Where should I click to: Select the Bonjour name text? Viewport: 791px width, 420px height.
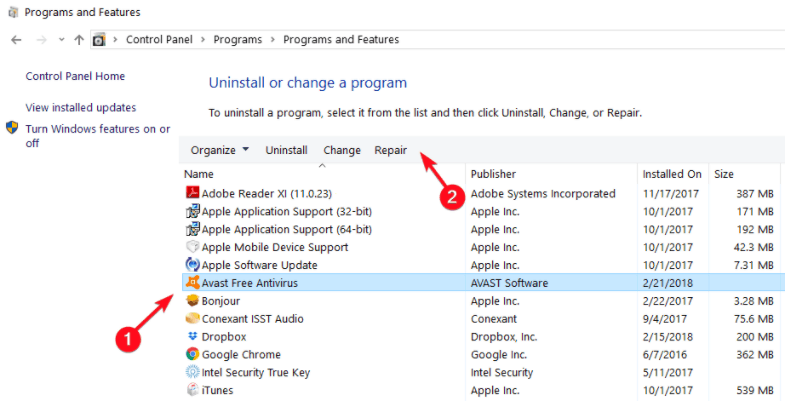220,301
